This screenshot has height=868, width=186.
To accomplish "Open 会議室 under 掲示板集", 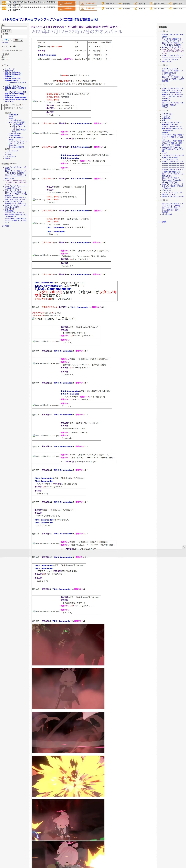I will (11, 119).
